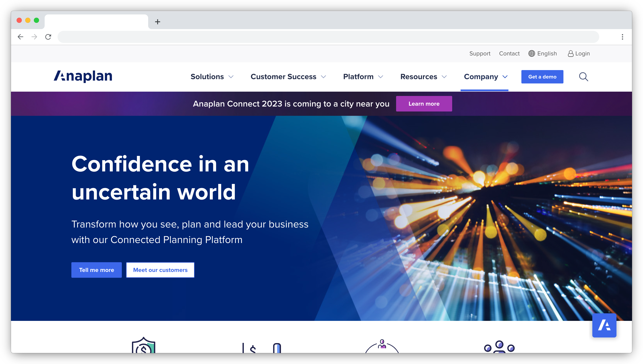This screenshot has width=643, height=364.
Task: Click the 'Transform how you see' subheading
Action: [x=190, y=232]
